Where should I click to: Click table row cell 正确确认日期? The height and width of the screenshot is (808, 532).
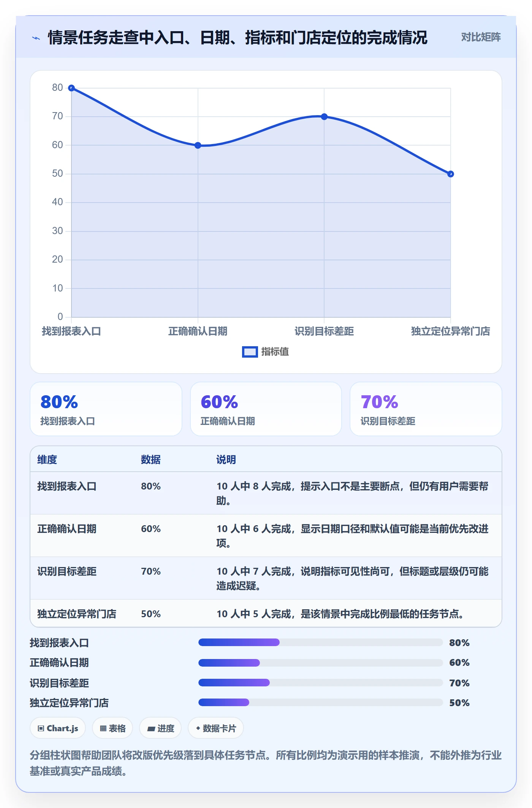coord(67,529)
